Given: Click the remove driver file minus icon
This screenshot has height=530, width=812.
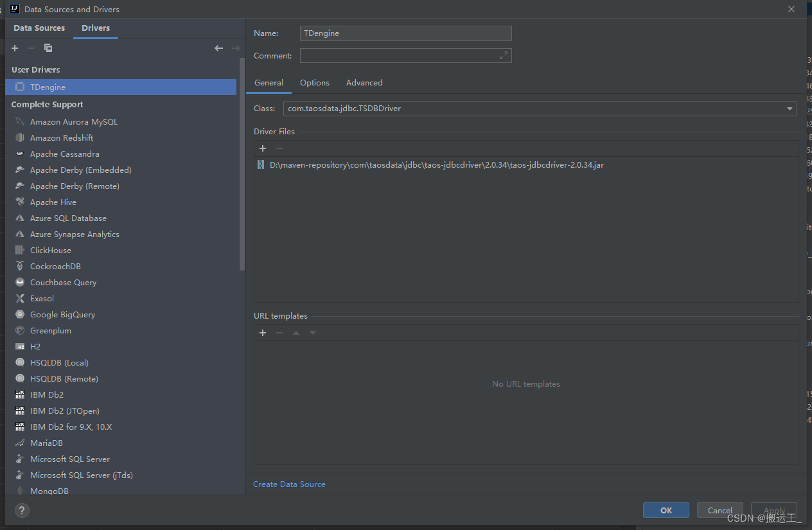Looking at the screenshot, I should tap(279, 148).
